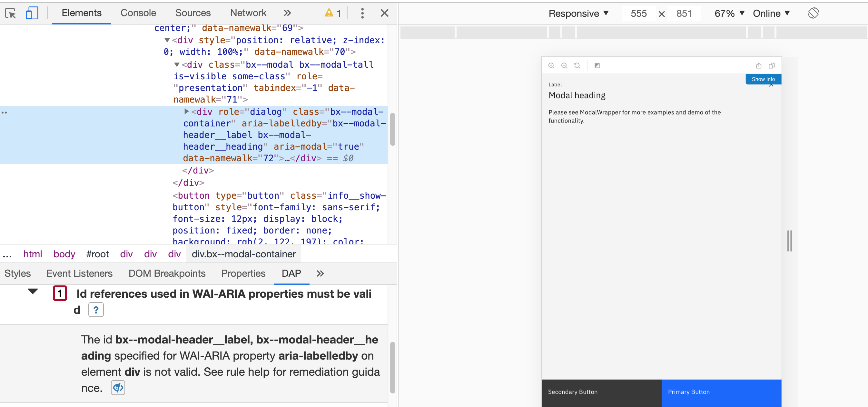
Task: Open the Sources tab
Action: [x=193, y=13]
